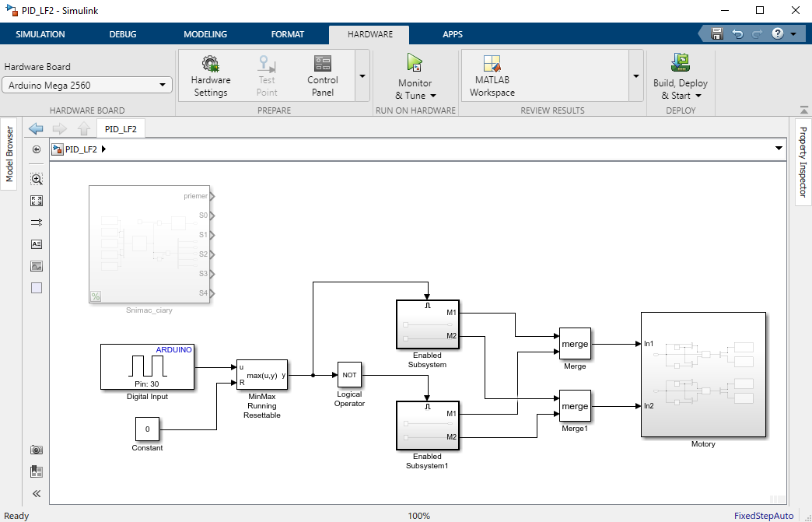The height and width of the screenshot is (522, 812).
Task: Expand the Prepare gallery dropdown arrow
Action: click(x=362, y=76)
